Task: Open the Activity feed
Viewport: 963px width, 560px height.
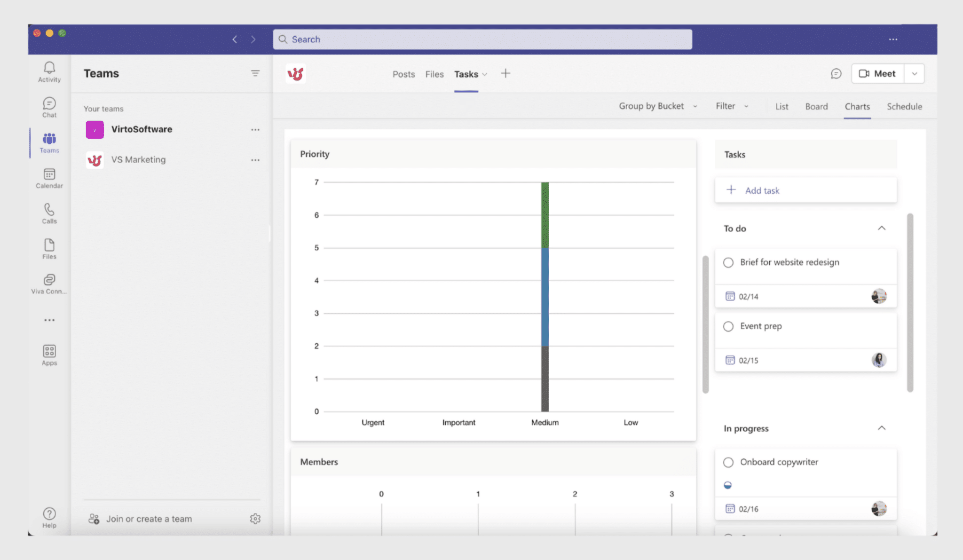Action: point(49,71)
